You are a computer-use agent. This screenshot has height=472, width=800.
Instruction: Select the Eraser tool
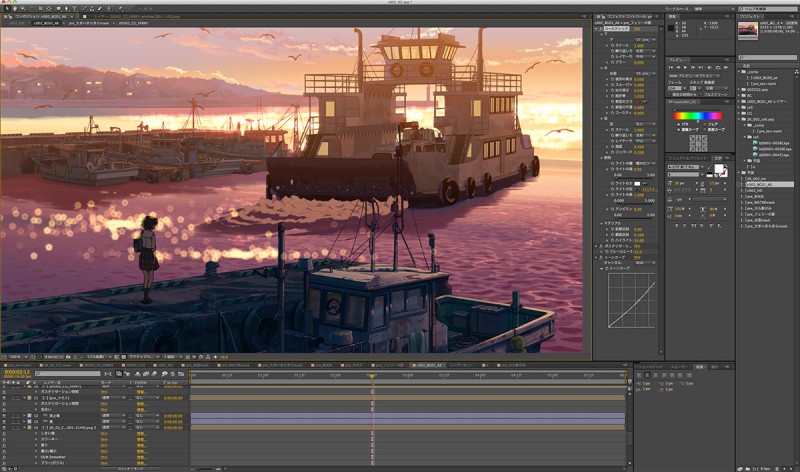click(x=99, y=9)
